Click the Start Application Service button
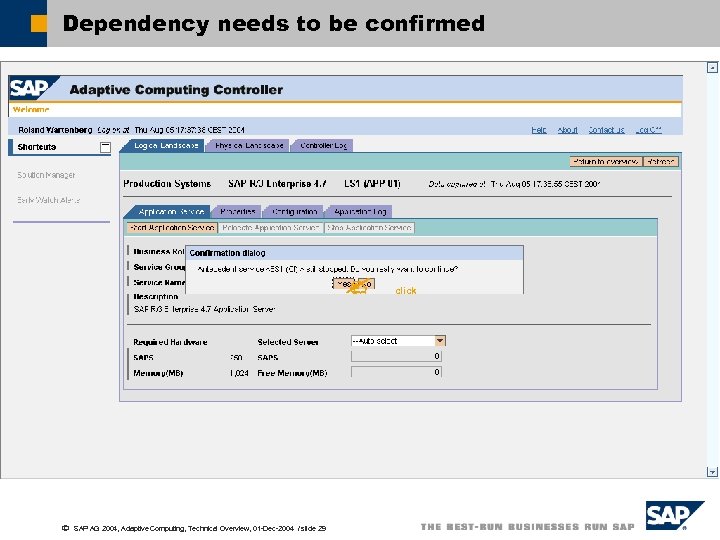Viewport: 720px width, 540px height. pos(172,228)
